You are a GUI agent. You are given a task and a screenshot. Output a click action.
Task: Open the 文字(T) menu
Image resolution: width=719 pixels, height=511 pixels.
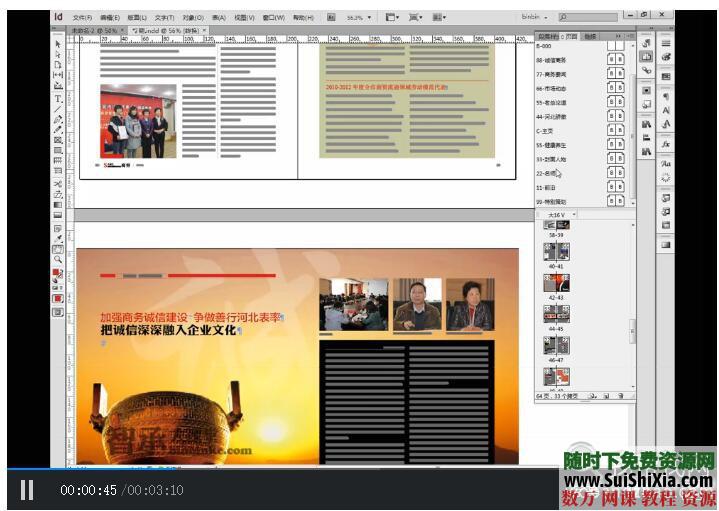[x=164, y=18]
